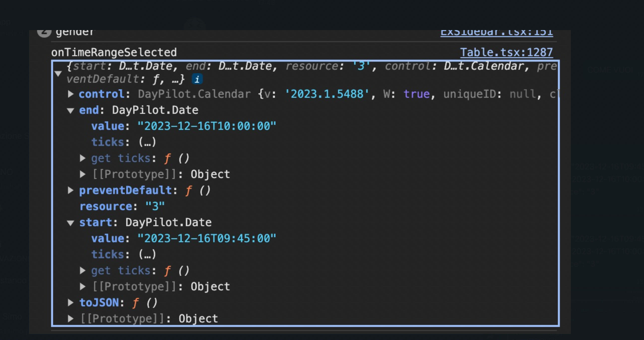Invoke ticks getter (…) under start
644x340 pixels.
147,254
